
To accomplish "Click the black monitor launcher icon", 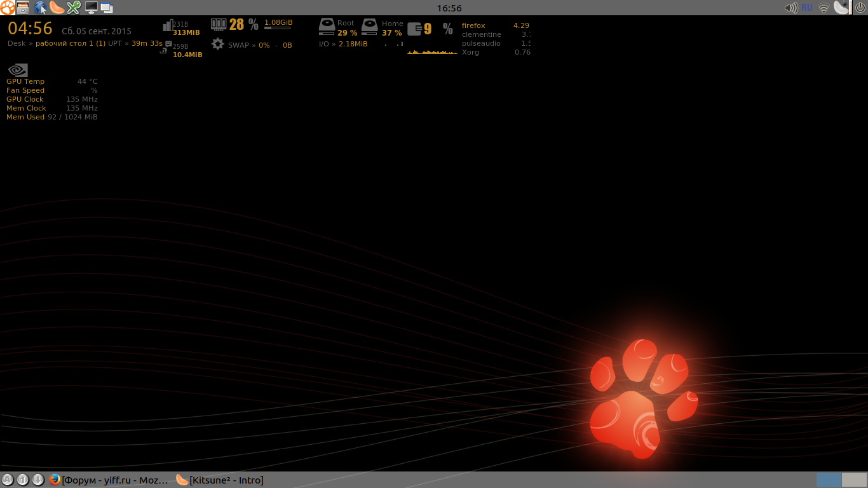I will point(91,8).
